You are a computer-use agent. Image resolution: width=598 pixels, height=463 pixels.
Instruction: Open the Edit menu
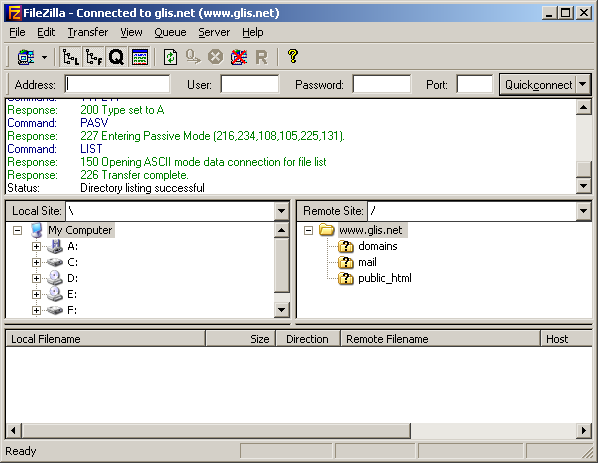[x=46, y=32]
